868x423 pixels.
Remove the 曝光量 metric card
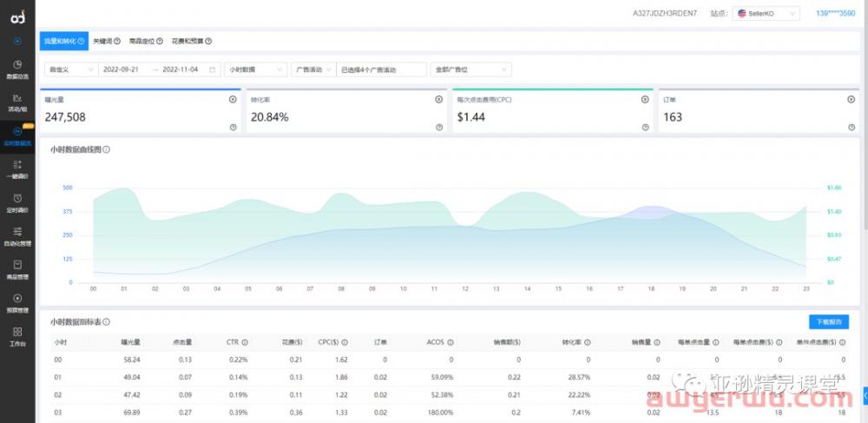[233, 99]
